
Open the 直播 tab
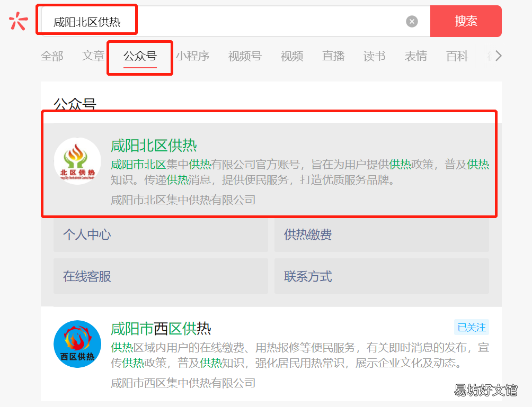point(333,56)
